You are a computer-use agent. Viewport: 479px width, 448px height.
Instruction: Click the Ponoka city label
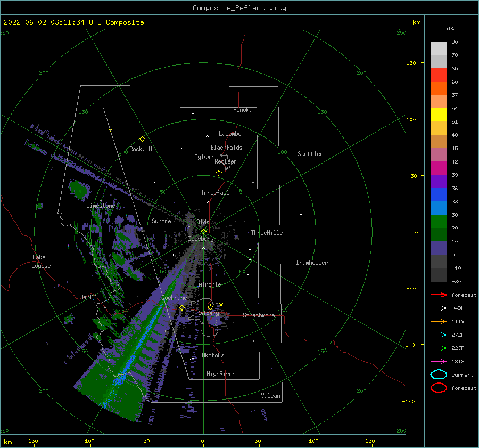coord(243,110)
